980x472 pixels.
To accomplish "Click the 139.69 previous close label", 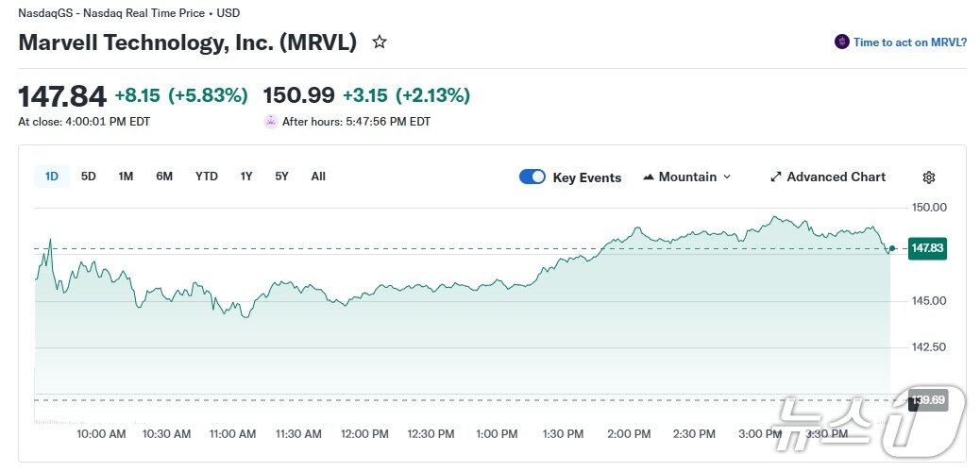I will pos(926,400).
